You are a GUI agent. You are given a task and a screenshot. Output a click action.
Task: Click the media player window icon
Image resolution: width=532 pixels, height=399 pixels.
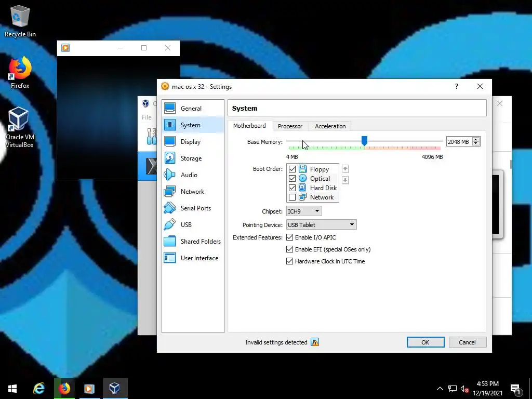(x=65, y=48)
